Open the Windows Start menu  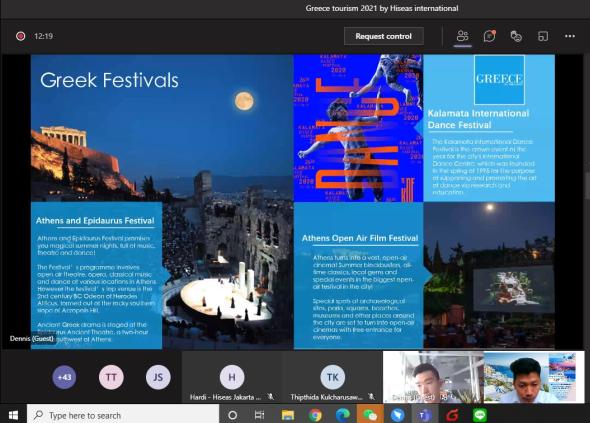[13, 415]
